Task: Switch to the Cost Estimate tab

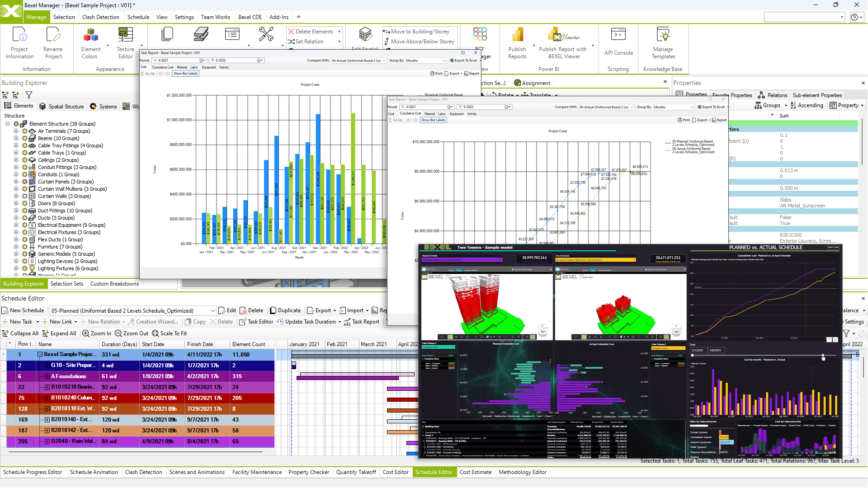Action: (476, 472)
